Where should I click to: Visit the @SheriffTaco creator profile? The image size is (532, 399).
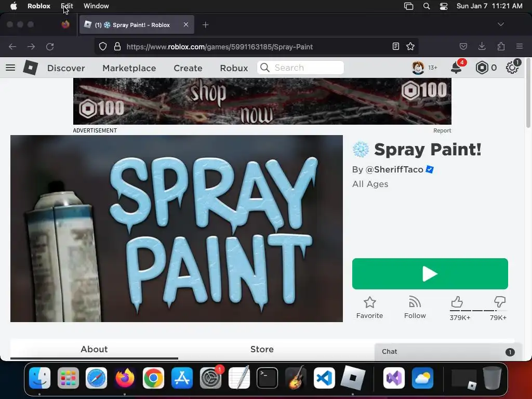(394, 169)
